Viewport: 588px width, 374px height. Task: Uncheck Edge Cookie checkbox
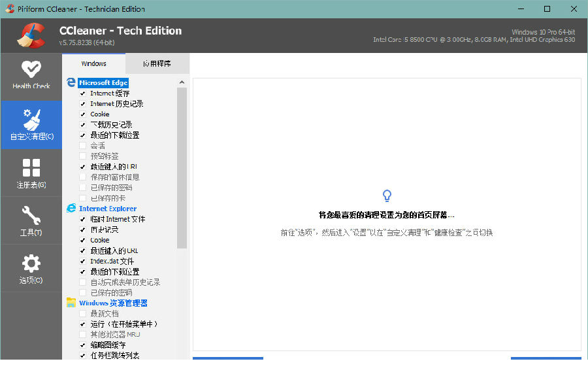(82, 114)
